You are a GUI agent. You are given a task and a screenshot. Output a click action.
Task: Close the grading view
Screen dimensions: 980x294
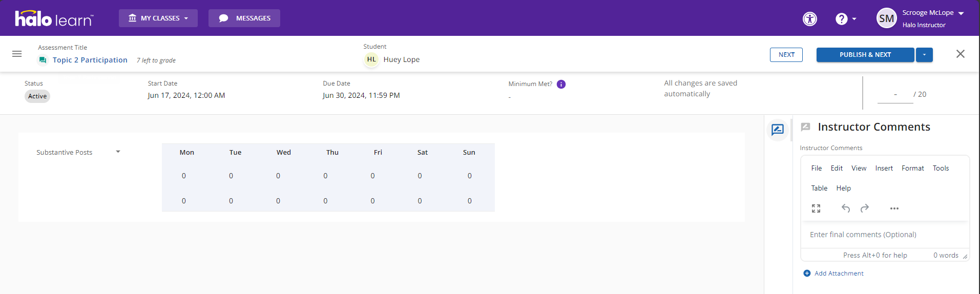coord(960,54)
